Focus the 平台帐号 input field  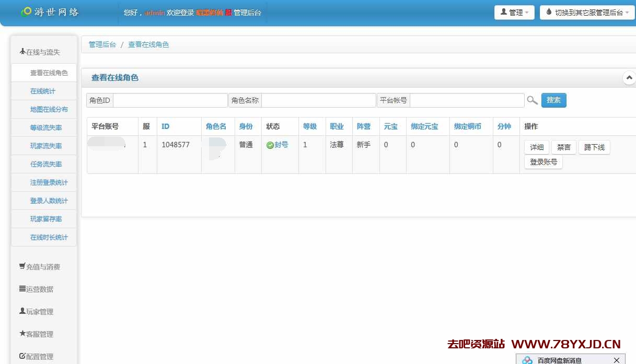coord(467,100)
